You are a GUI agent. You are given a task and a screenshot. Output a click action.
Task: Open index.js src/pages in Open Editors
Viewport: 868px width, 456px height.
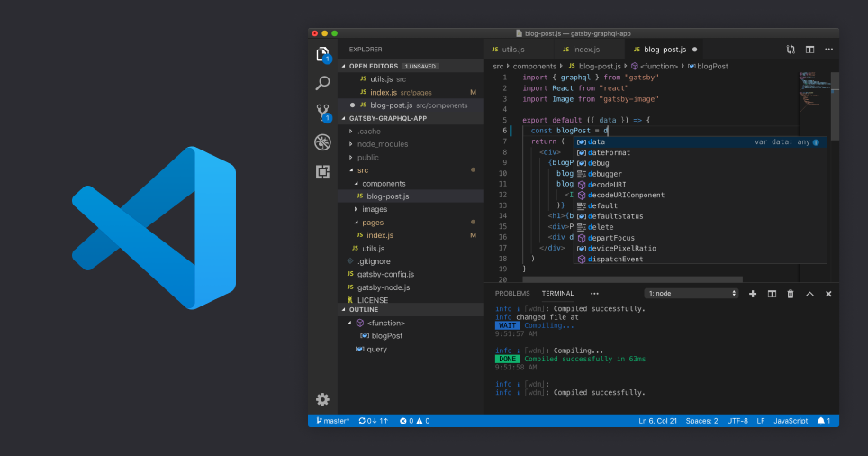pos(411,92)
